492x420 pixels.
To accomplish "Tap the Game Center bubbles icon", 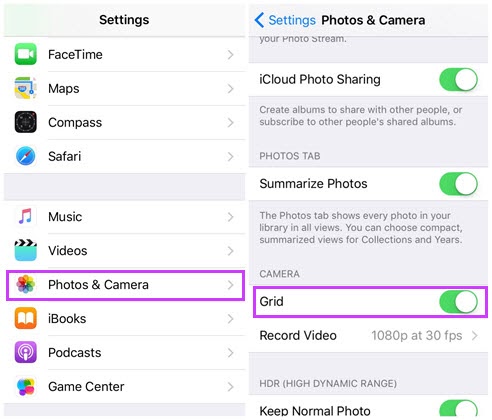I will 25,386.
